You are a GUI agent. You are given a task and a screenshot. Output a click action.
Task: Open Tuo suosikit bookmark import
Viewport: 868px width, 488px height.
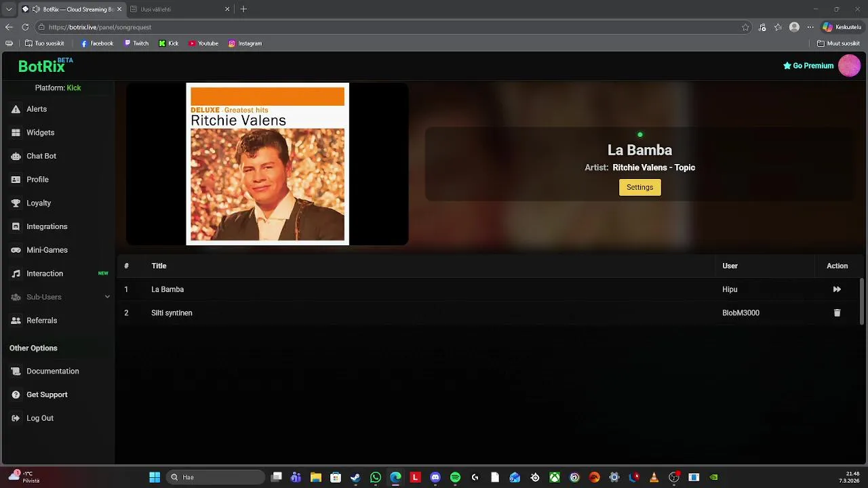44,43
